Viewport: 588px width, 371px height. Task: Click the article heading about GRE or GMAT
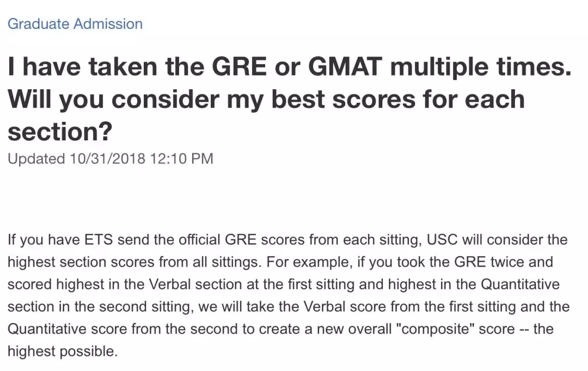(x=290, y=99)
